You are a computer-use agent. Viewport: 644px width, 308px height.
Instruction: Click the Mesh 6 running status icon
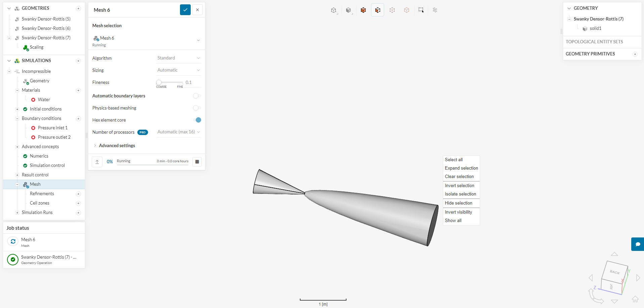13,241
